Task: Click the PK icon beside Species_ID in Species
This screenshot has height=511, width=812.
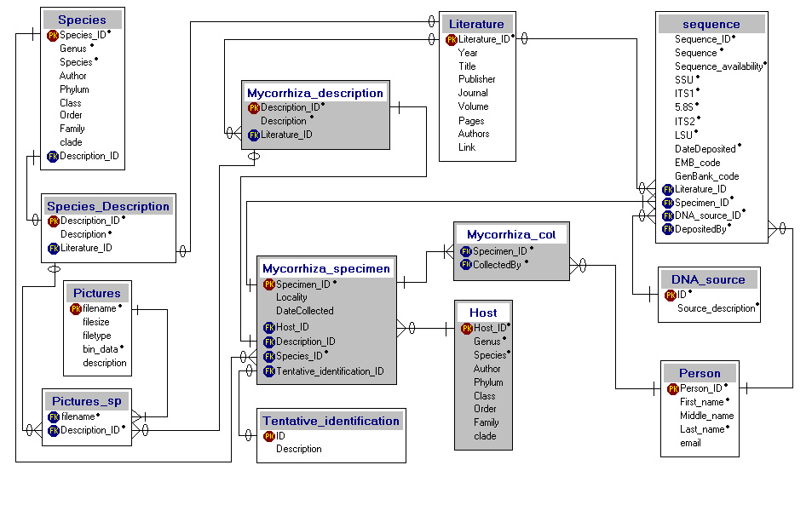Action: pos(52,36)
